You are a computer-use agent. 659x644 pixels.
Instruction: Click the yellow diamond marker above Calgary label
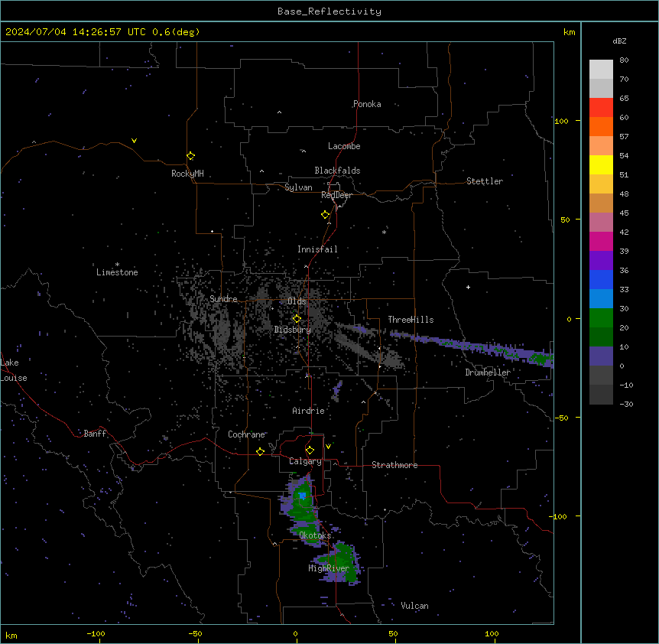(x=310, y=450)
